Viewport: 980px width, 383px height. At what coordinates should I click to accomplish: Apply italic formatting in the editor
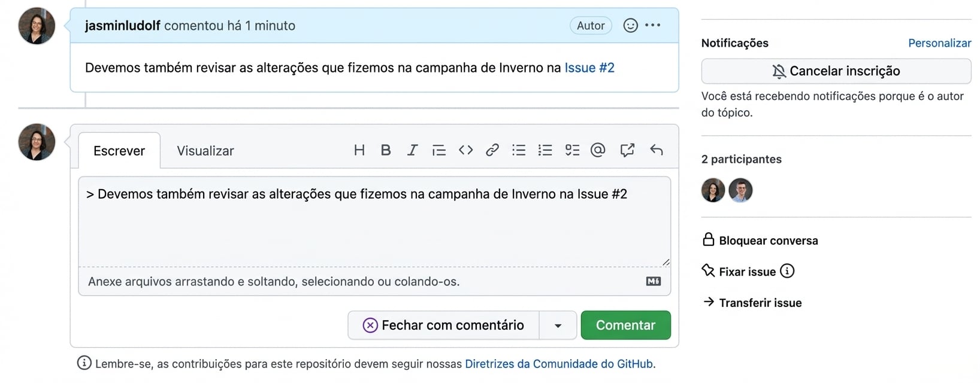(x=412, y=150)
